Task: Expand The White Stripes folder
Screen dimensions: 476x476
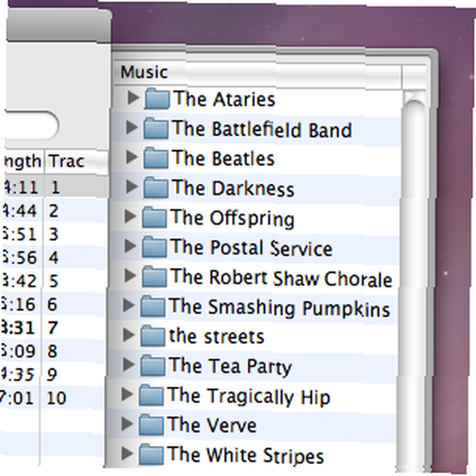Action: click(127, 454)
